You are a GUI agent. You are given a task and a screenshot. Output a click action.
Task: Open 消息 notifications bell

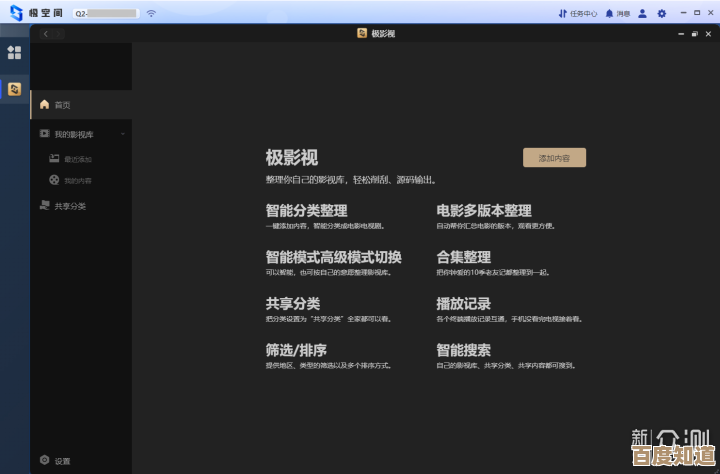click(617, 14)
